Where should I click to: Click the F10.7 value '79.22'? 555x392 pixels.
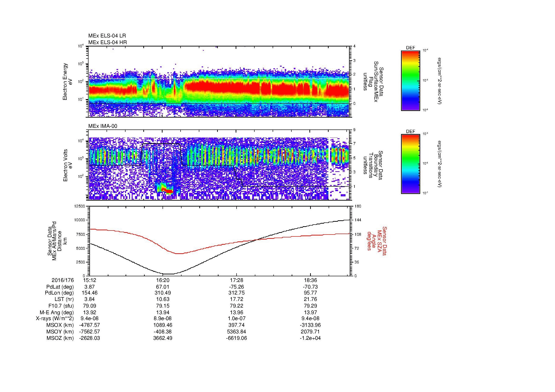pyautogui.click(x=236, y=306)
